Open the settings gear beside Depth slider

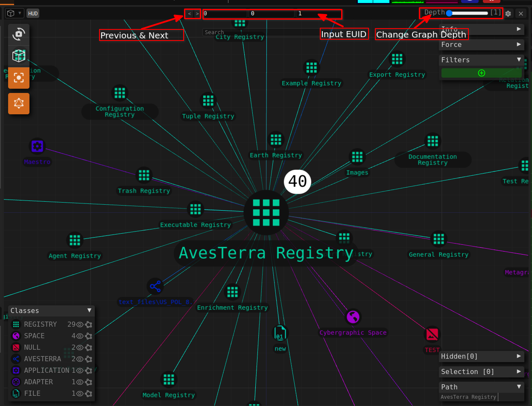point(508,14)
